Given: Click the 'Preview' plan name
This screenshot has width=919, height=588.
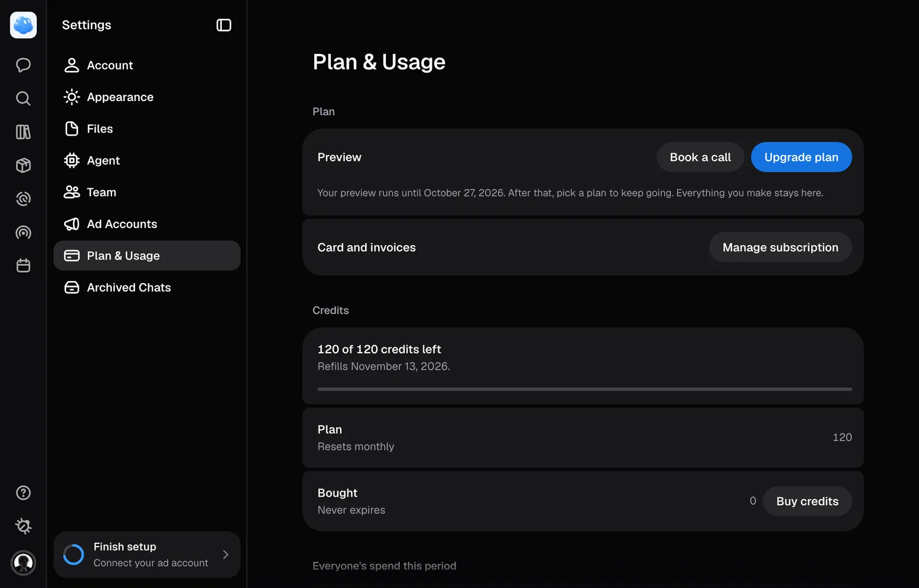Looking at the screenshot, I should (339, 157).
